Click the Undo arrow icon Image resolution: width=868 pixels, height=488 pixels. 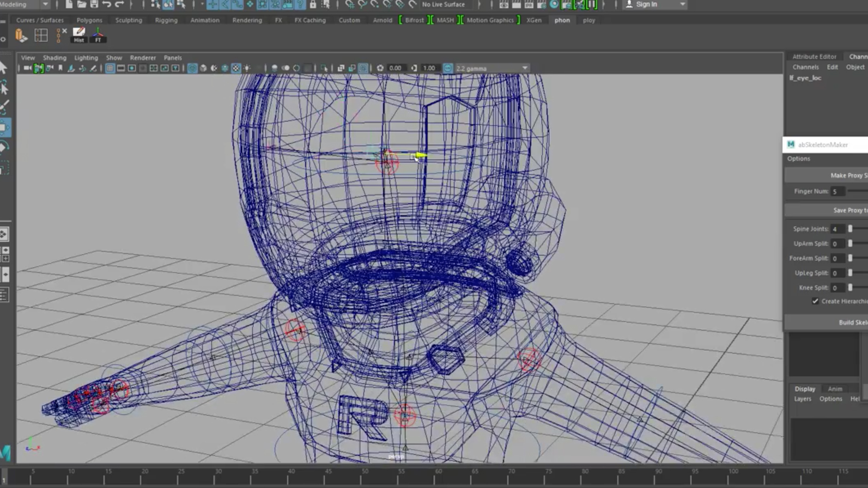[107, 4]
